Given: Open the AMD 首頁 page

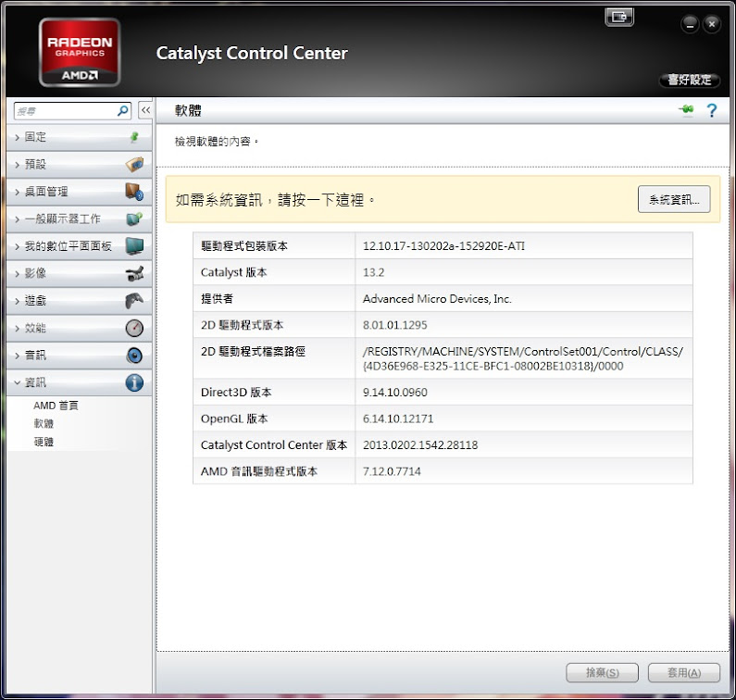Looking at the screenshot, I should [56, 406].
